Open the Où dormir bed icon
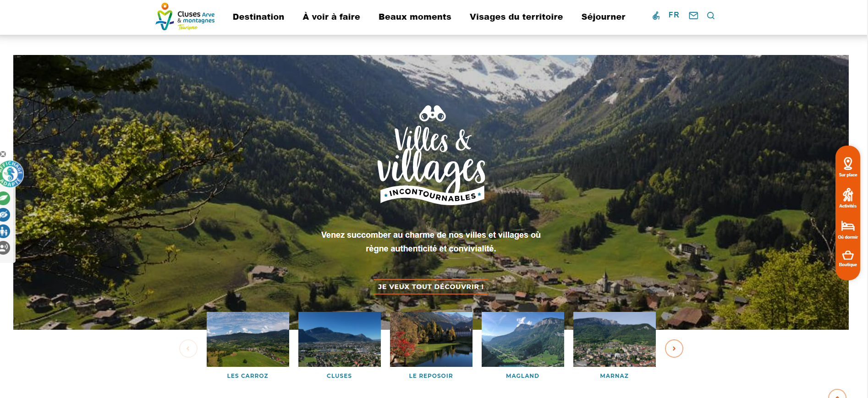This screenshot has width=868, height=398. tap(848, 229)
